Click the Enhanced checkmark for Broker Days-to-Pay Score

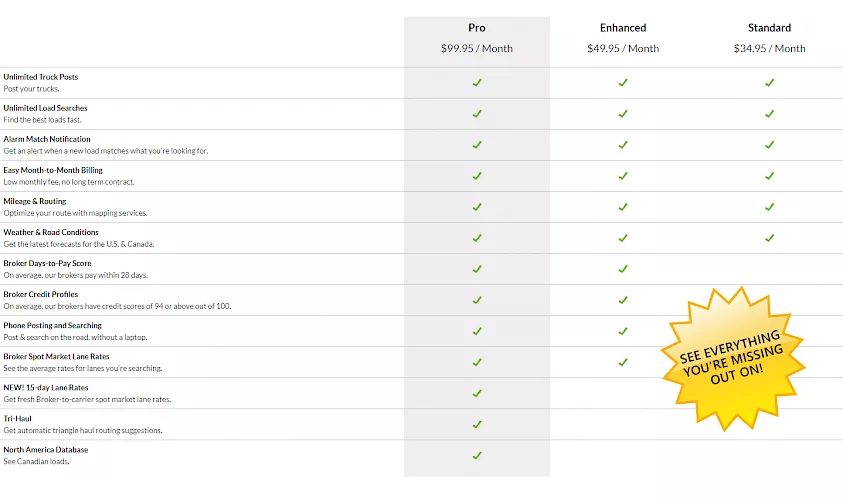pos(623,269)
